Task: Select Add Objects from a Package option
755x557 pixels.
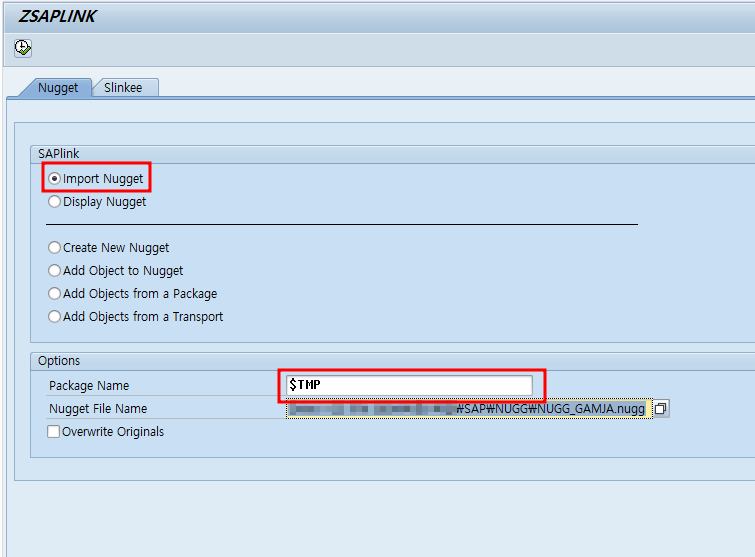Action: [54, 294]
